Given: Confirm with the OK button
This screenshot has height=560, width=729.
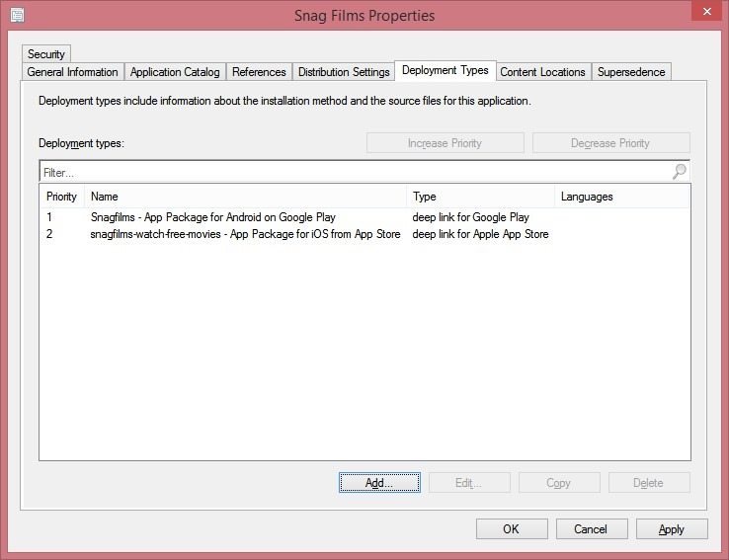Looking at the screenshot, I should (x=512, y=528).
